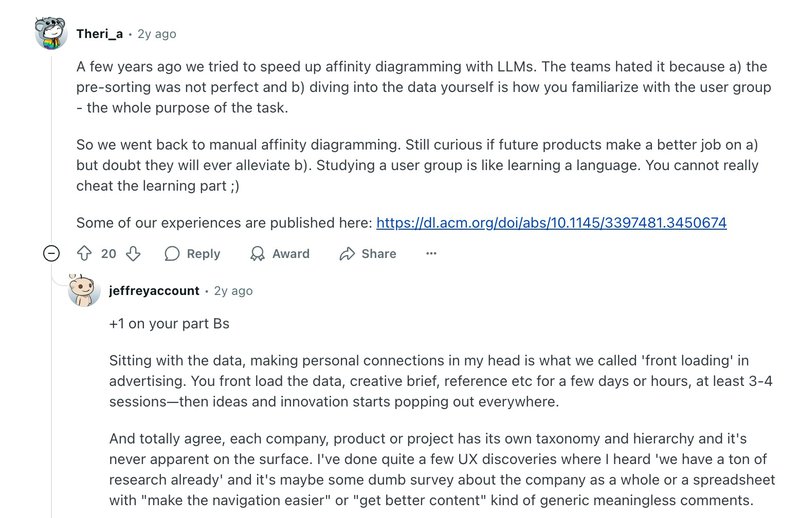Click jeffreyaccount's '2y ago' timestamp
The height and width of the screenshot is (518, 800).
(x=233, y=291)
